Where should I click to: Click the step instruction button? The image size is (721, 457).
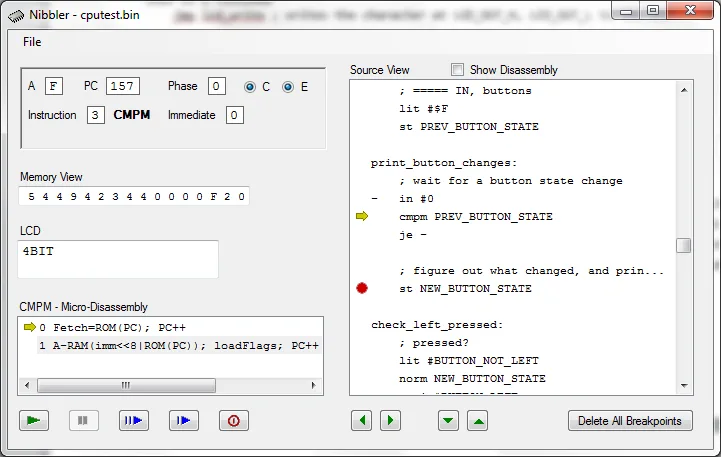pyautogui.click(x=133, y=420)
